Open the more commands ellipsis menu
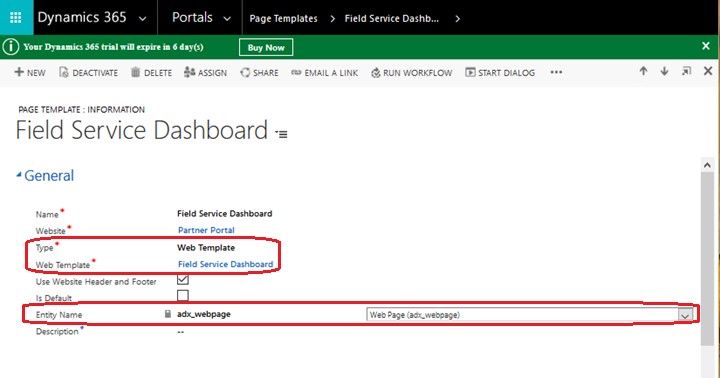The width and height of the screenshot is (720, 378). (x=556, y=72)
